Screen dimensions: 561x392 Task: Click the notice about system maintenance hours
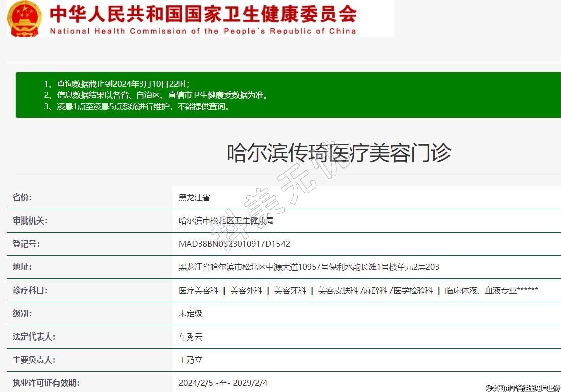pyautogui.click(x=137, y=106)
